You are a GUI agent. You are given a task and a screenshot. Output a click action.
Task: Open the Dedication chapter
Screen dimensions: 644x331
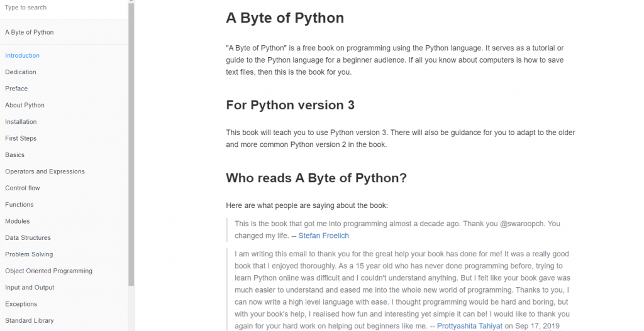click(21, 72)
